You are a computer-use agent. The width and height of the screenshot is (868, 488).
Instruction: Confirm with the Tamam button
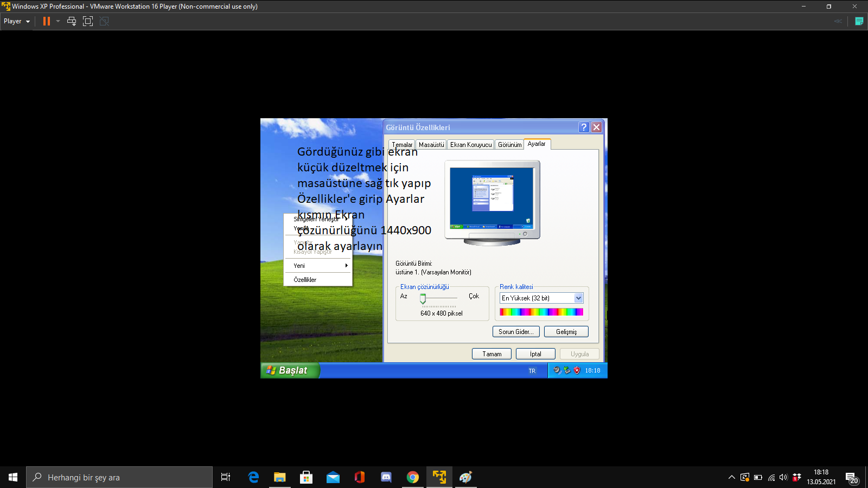[x=492, y=354]
